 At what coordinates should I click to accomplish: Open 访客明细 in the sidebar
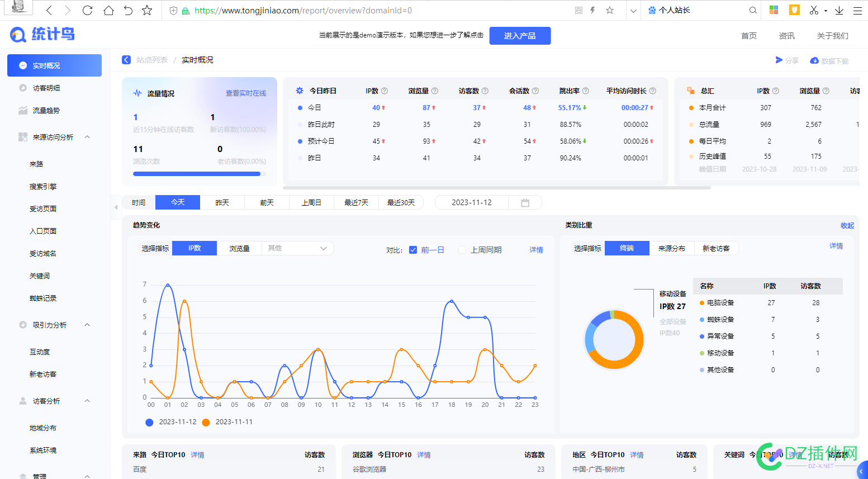point(46,88)
